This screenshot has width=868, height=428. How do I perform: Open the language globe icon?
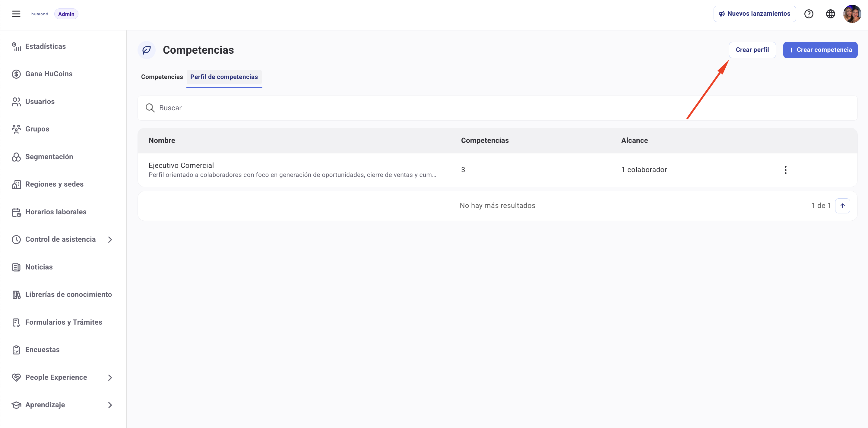830,14
